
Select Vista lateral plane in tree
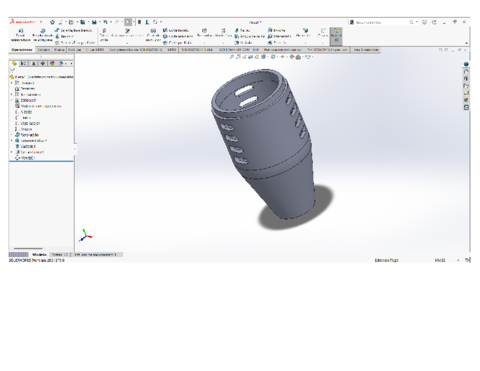click(28, 123)
